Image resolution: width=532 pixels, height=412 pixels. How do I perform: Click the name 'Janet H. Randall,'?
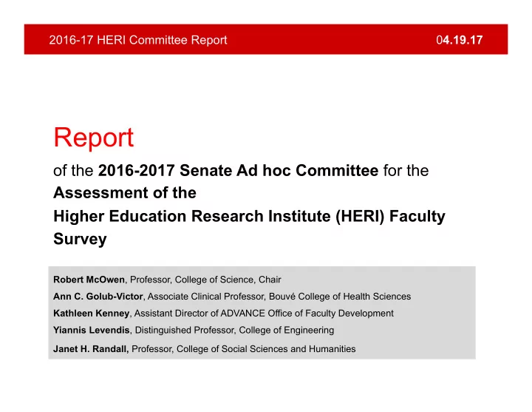pyautogui.click(x=91, y=349)
